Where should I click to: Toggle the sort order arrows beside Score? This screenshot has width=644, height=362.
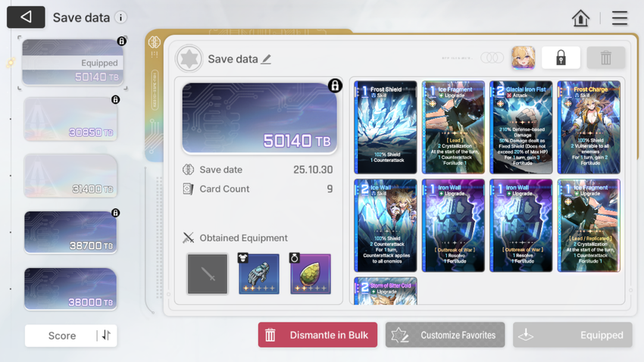click(x=106, y=335)
